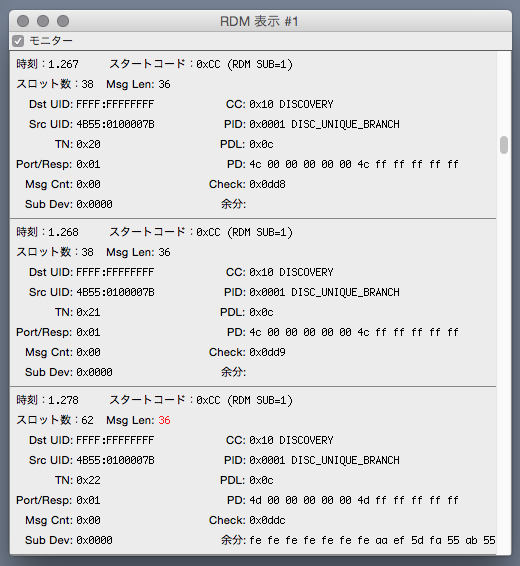The width and height of the screenshot is (520, 566).
Task: Click the window's close button
Action: point(23,21)
